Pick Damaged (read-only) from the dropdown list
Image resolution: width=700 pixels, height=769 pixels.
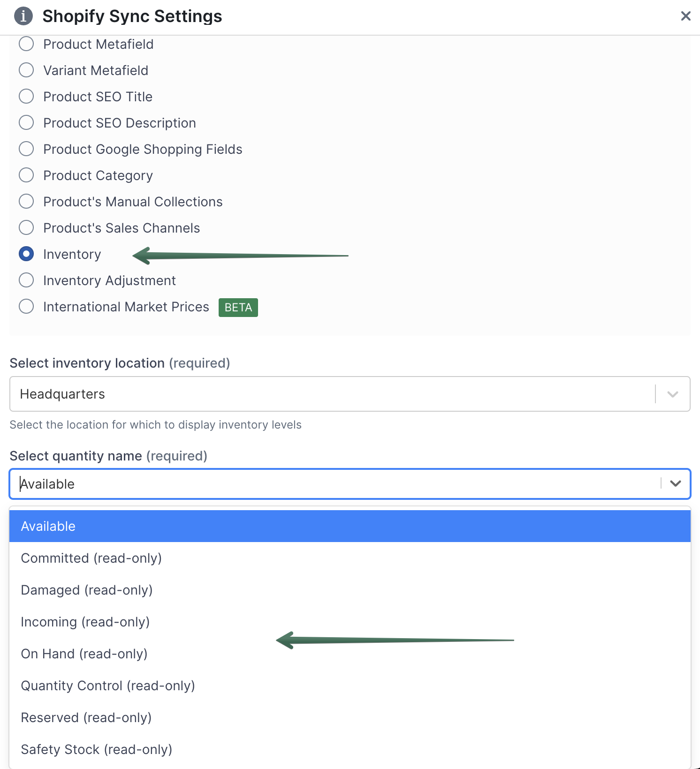86,590
